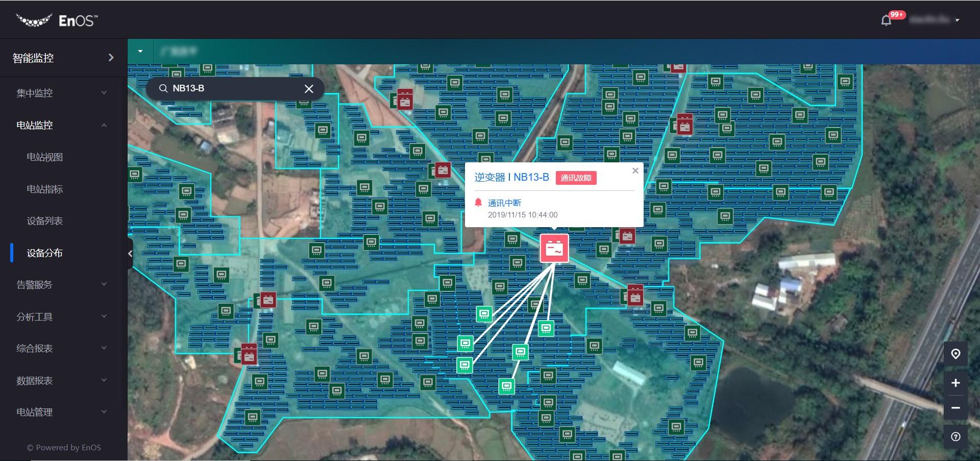Select the highlighted NB13-B inverter marker
This screenshot has width=980, height=461.
click(554, 248)
